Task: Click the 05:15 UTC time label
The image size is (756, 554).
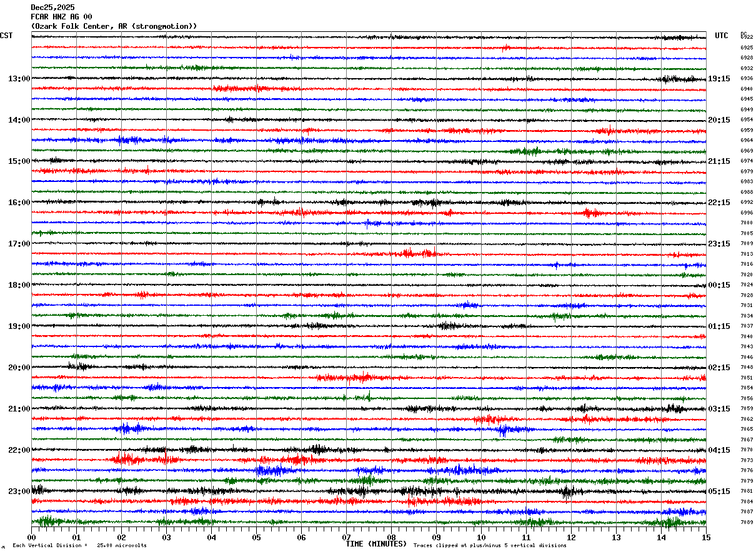Action: [x=719, y=491]
